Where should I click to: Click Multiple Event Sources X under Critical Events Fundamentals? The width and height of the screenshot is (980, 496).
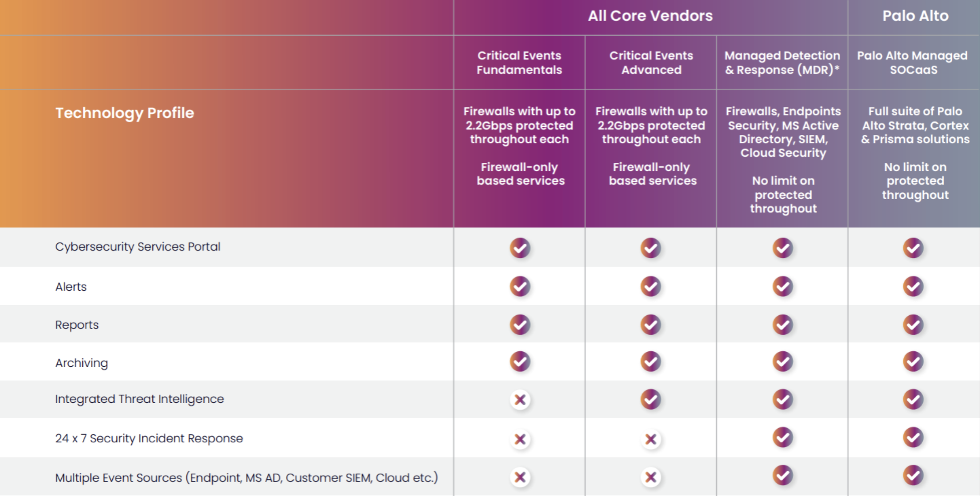(520, 477)
